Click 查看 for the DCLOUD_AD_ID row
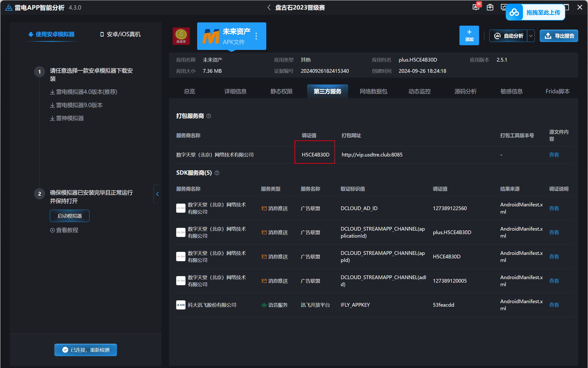Image resolution: width=588 pixels, height=368 pixels. coord(554,208)
